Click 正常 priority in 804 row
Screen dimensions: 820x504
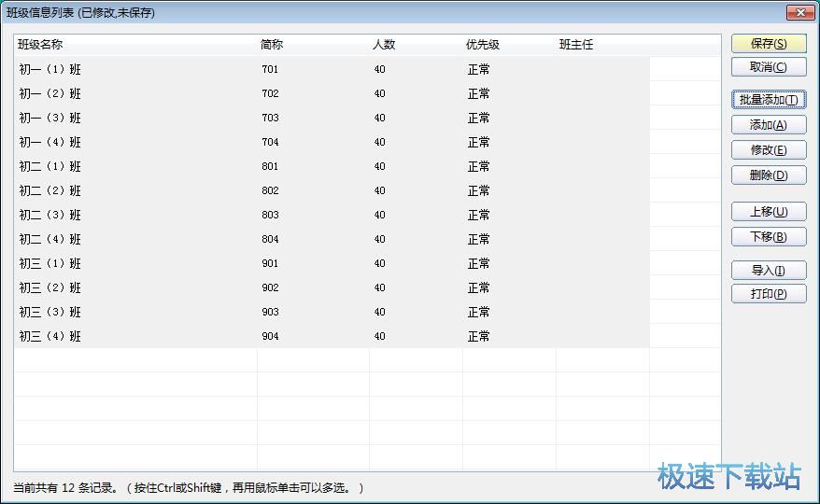(478, 239)
